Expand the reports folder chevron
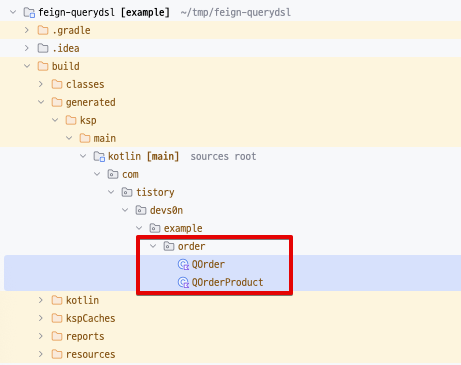The height and width of the screenshot is (365, 461). [x=41, y=336]
